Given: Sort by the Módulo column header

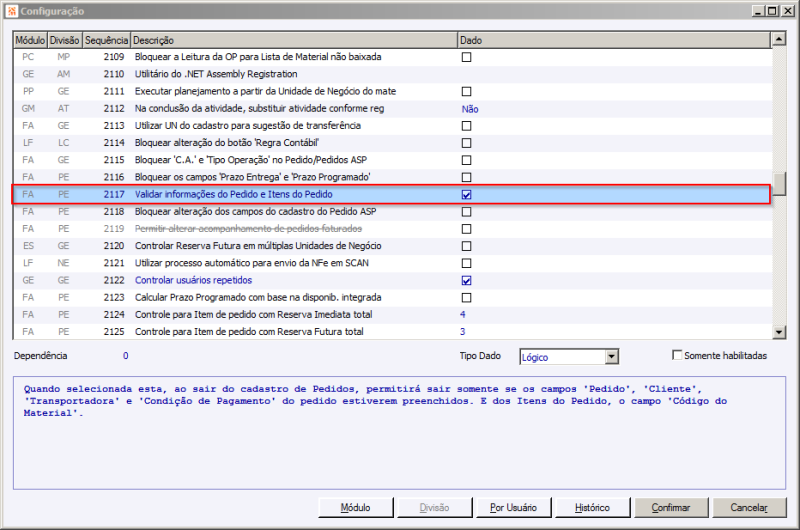Looking at the screenshot, I should click(x=30, y=40).
